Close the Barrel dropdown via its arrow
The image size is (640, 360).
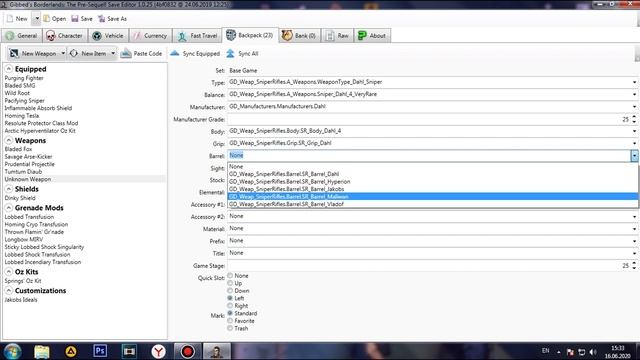point(634,156)
